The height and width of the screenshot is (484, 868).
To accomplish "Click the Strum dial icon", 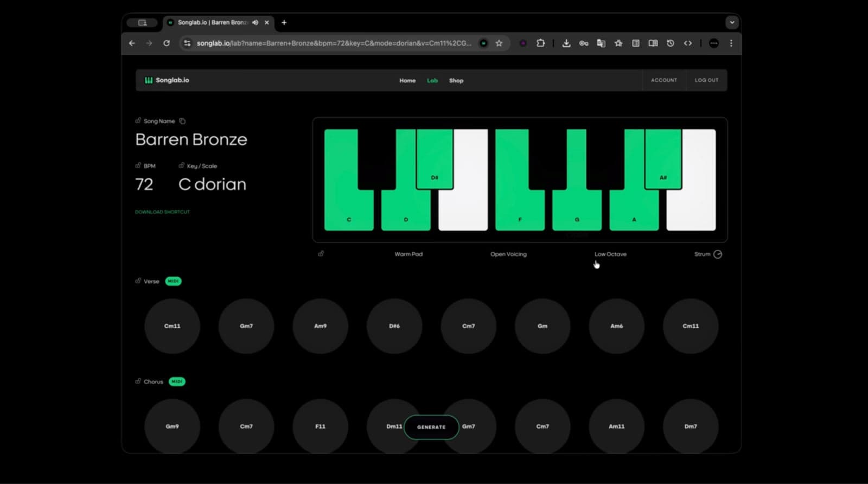I will 718,254.
